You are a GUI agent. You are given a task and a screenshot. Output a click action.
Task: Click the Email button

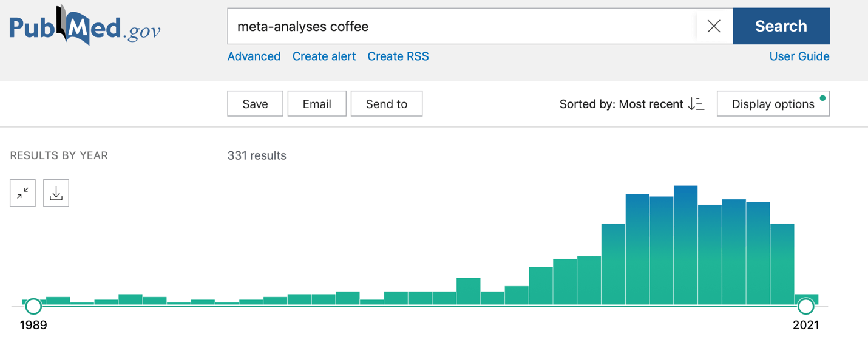(317, 104)
